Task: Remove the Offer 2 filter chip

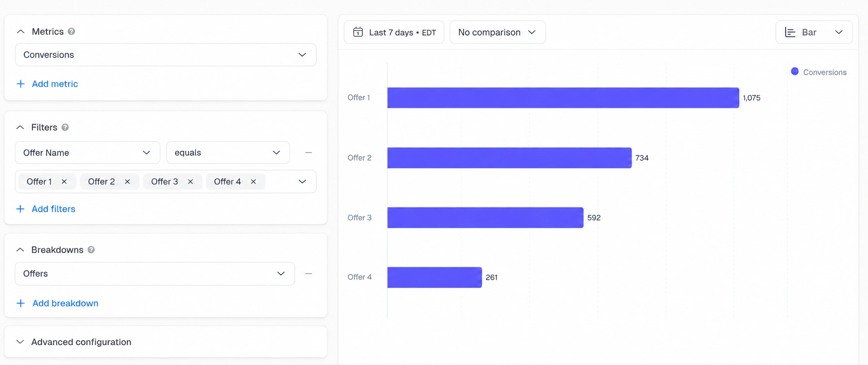Action: pyautogui.click(x=127, y=181)
